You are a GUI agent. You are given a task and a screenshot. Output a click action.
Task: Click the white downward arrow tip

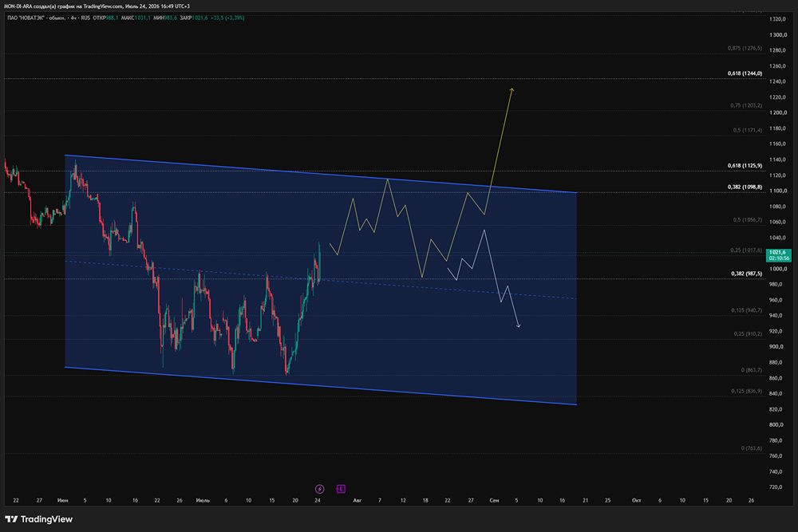pos(518,325)
